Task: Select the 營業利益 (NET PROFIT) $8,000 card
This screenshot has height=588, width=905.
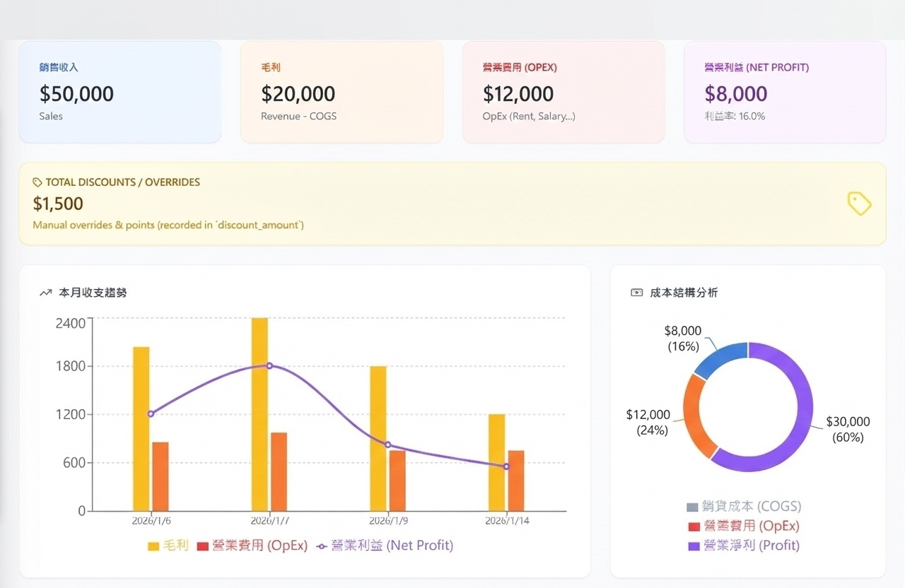Action: pyautogui.click(x=785, y=92)
